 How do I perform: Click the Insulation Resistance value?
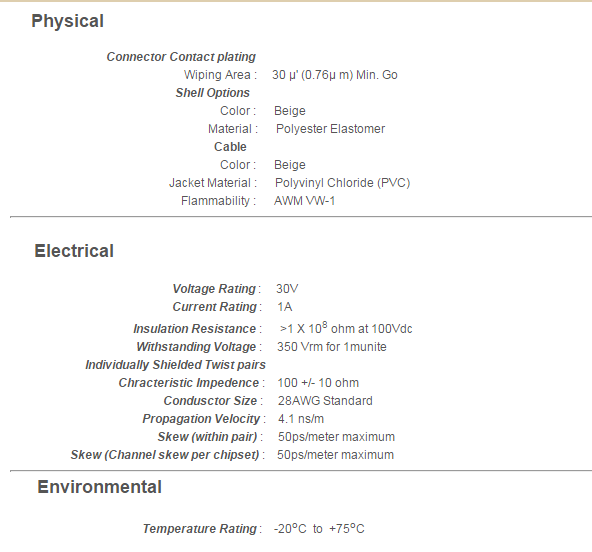click(x=346, y=328)
